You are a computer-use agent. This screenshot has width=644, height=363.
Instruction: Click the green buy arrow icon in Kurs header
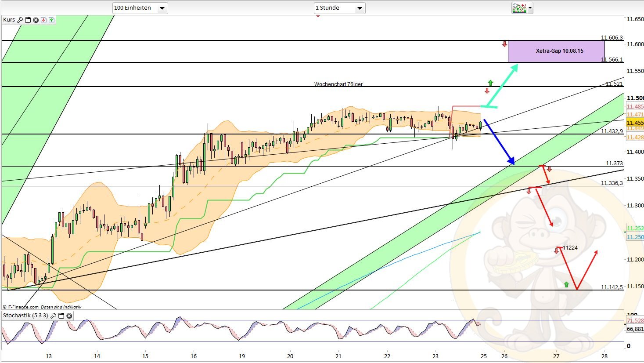coord(52,20)
